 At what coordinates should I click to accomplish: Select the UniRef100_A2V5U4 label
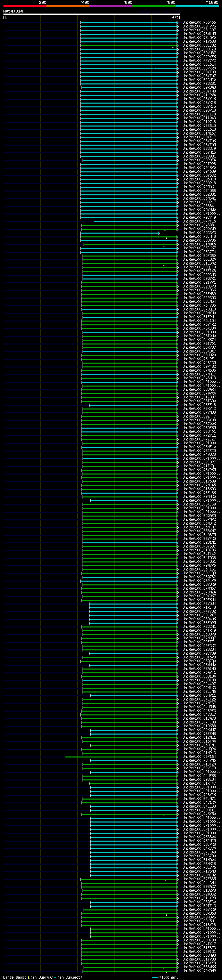click(199, 604)
